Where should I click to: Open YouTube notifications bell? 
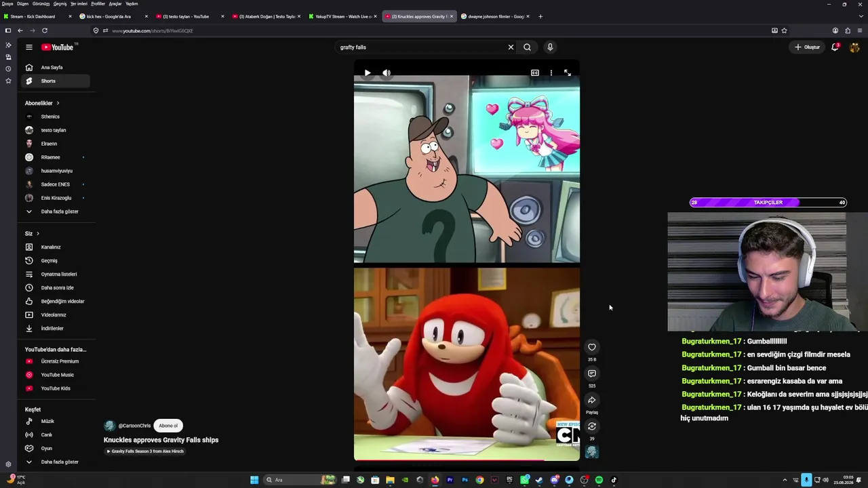[x=835, y=47]
